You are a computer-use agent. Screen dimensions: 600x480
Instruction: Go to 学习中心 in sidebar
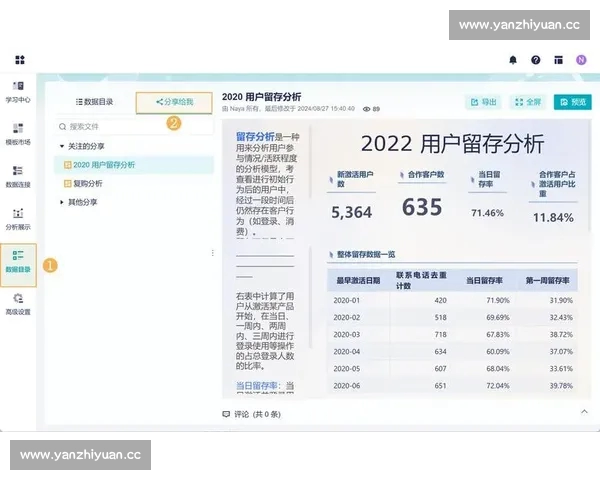point(18,92)
